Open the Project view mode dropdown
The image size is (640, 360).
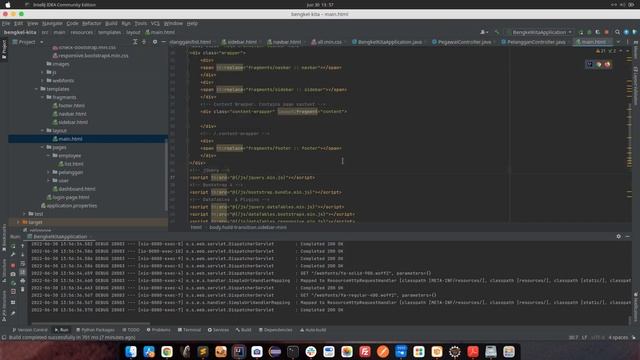click(x=28, y=42)
